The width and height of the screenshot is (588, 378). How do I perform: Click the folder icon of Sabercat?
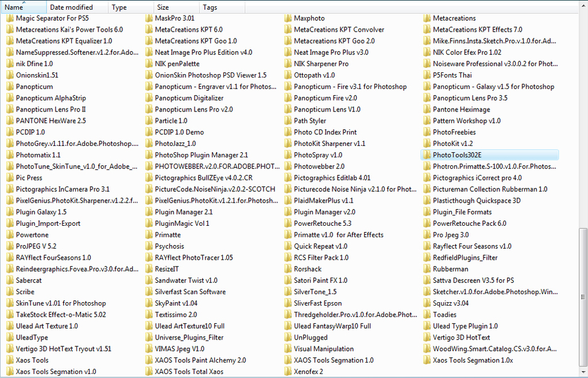click(x=10, y=280)
